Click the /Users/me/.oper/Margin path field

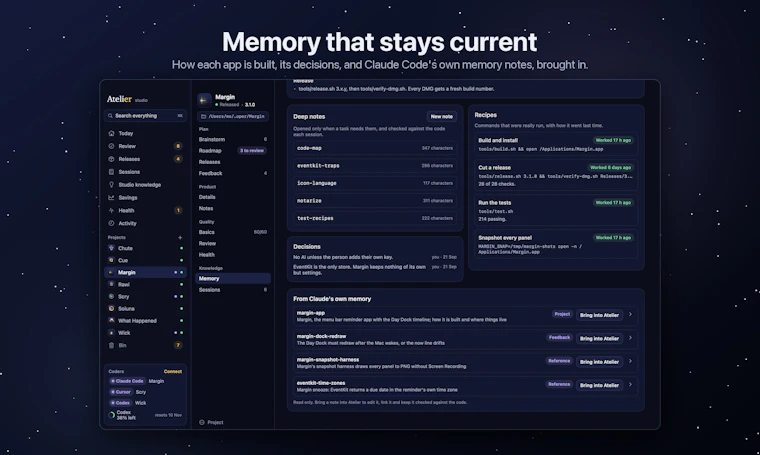click(233, 116)
